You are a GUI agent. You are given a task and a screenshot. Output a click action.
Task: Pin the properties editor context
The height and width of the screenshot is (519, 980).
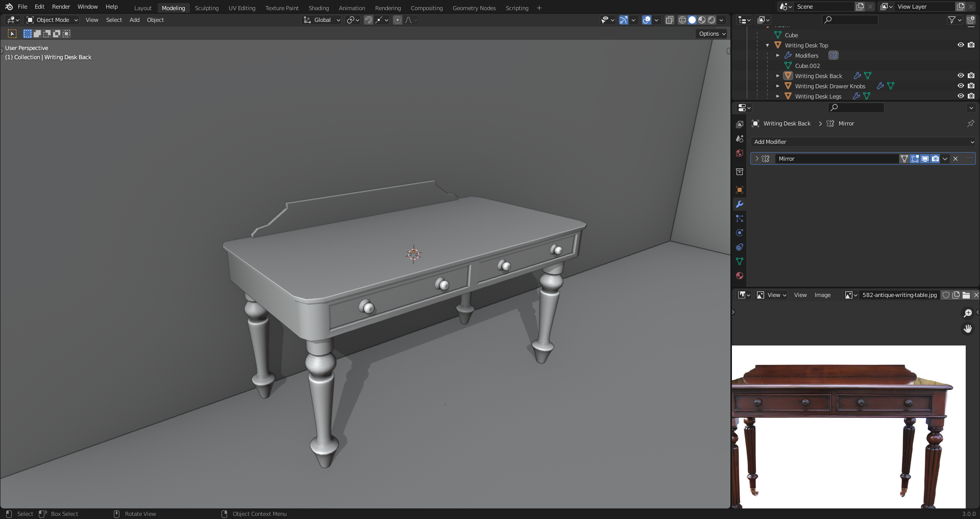point(971,123)
